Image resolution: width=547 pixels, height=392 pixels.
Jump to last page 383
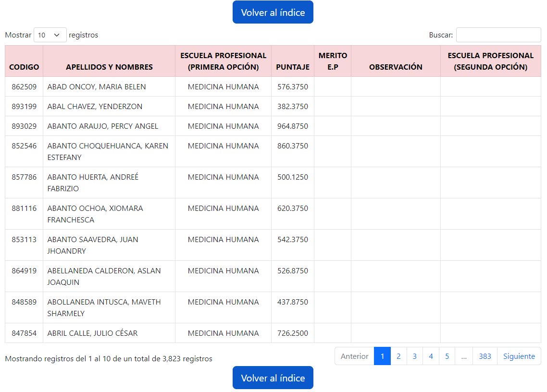click(x=485, y=356)
